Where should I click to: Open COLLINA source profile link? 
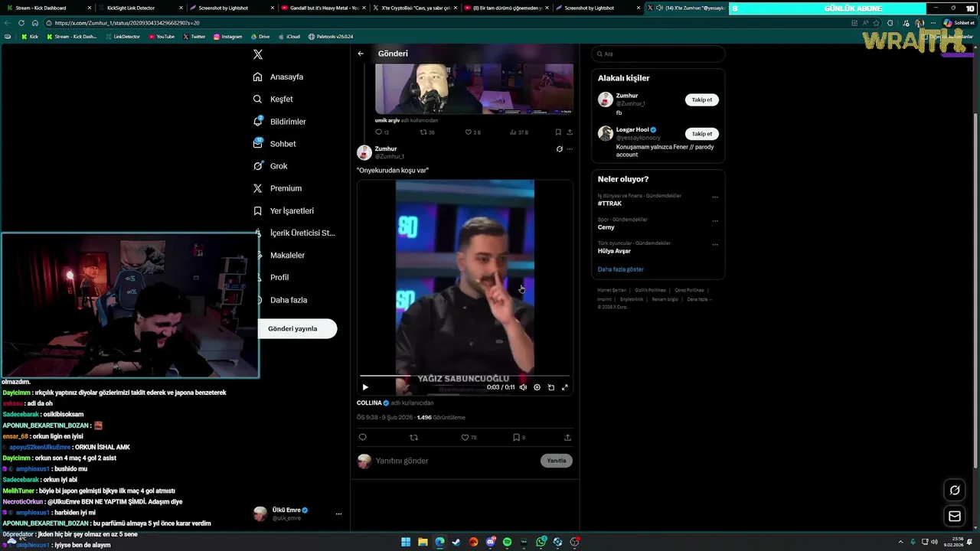point(373,403)
